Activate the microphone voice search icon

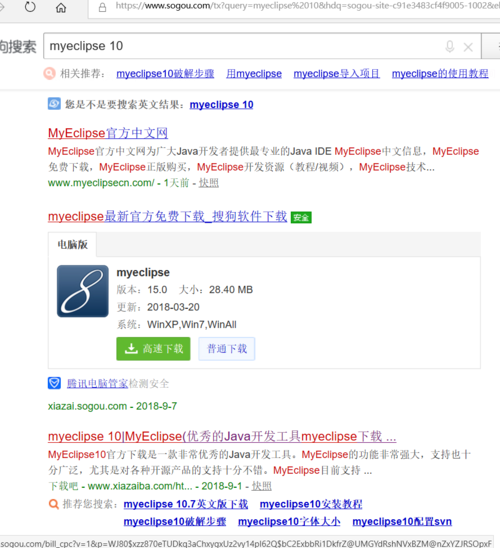(450, 46)
